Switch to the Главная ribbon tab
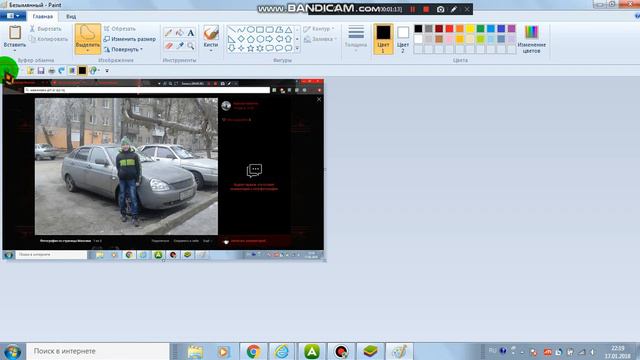The image size is (640, 360). pyautogui.click(x=42, y=16)
